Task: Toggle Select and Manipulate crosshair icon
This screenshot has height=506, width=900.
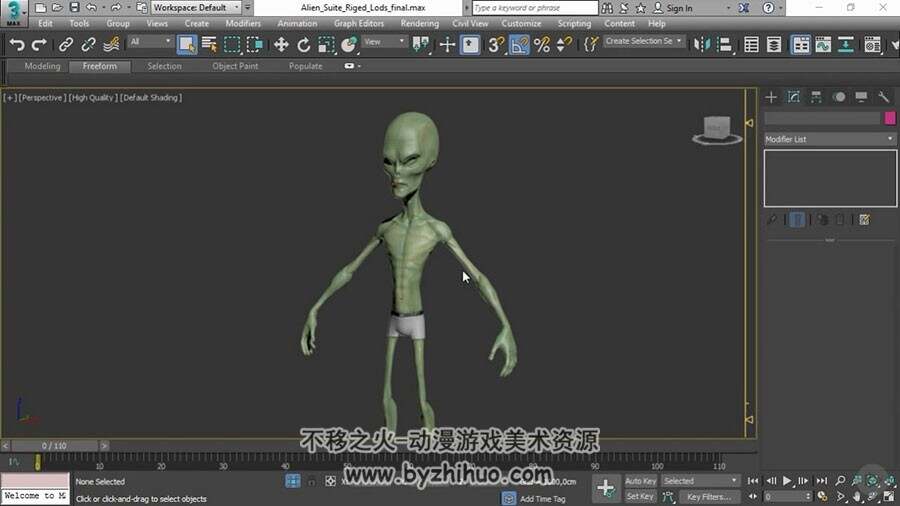Action: point(447,44)
